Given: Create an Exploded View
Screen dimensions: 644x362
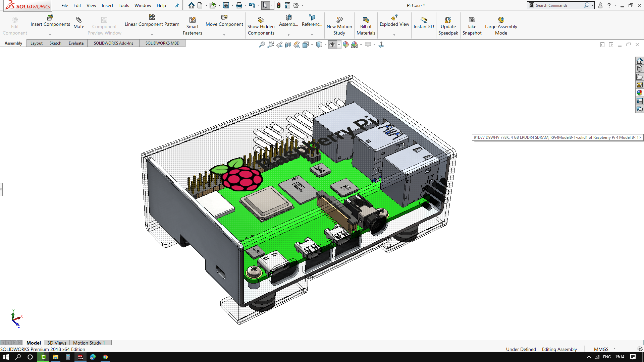Looking at the screenshot, I should tap(394, 21).
